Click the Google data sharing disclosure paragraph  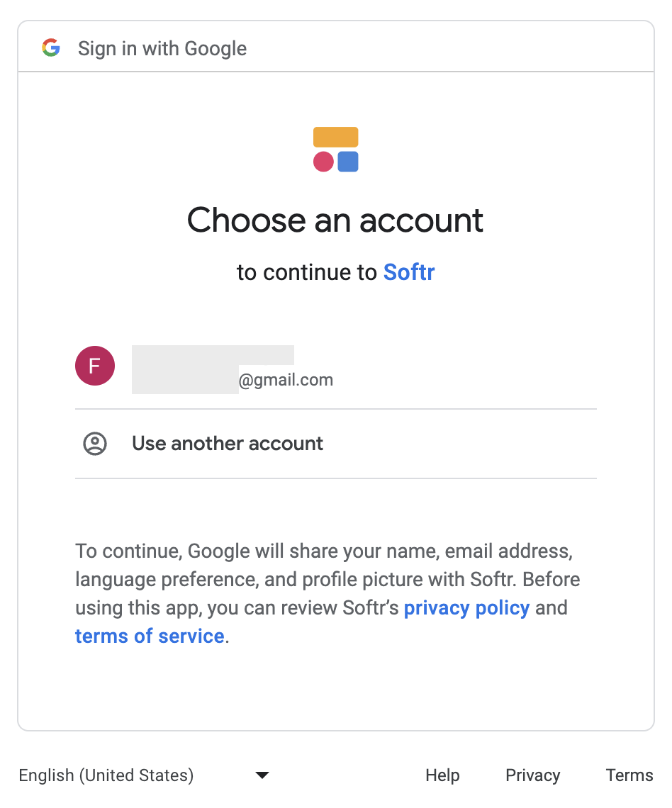[327, 594]
